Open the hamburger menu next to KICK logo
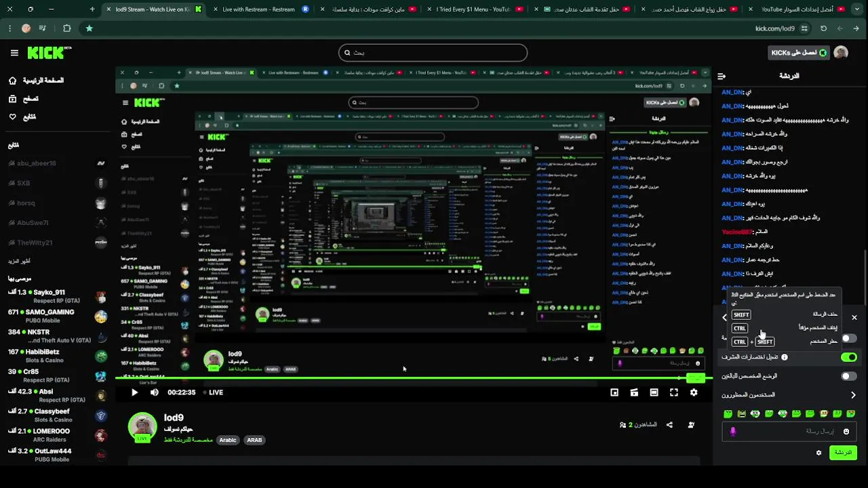Image resolution: width=868 pixels, height=488 pixels. coord(14,53)
